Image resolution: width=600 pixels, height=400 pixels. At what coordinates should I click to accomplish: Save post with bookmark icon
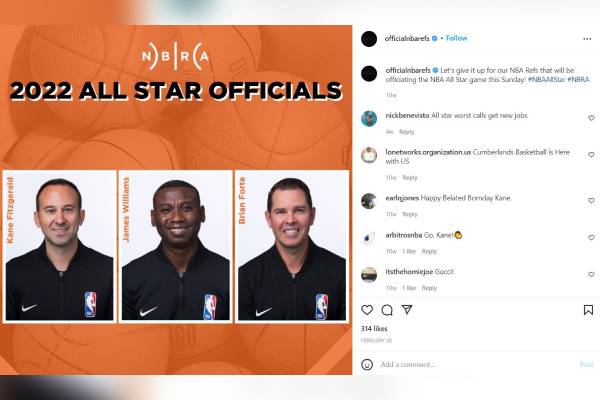click(588, 310)
